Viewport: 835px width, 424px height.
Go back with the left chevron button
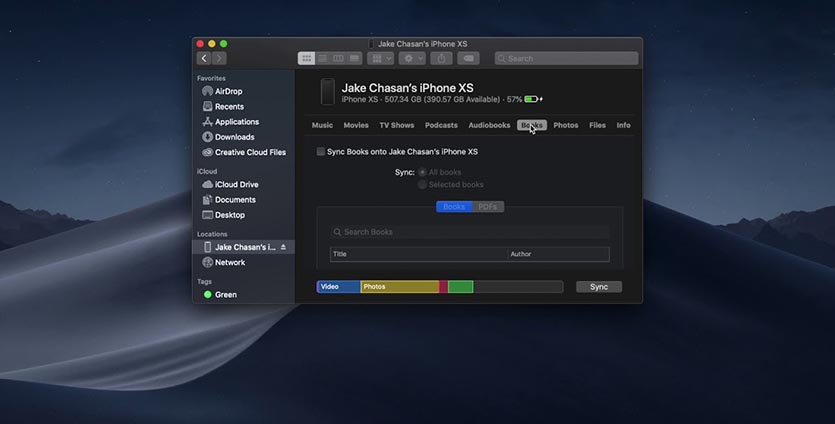tap(204, 58)
